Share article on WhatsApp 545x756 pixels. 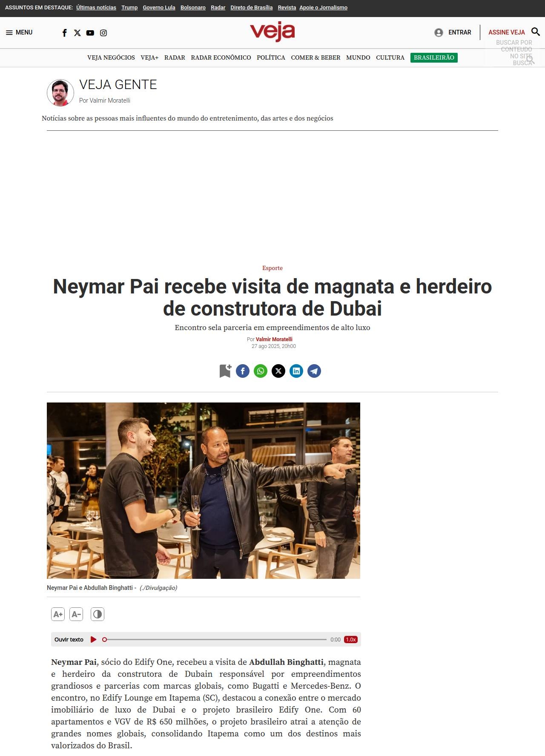tap(261, 371)
